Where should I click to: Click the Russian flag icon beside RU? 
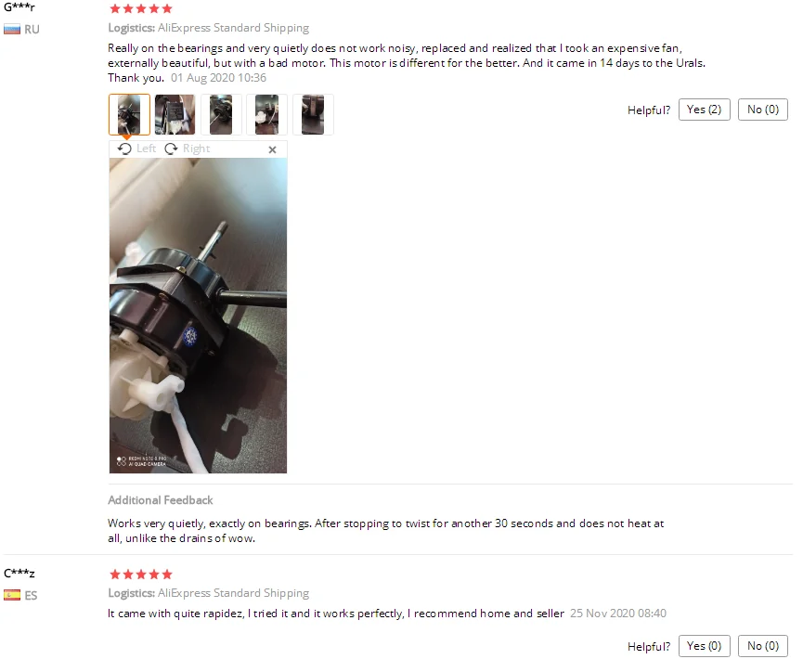coord(12,29)
